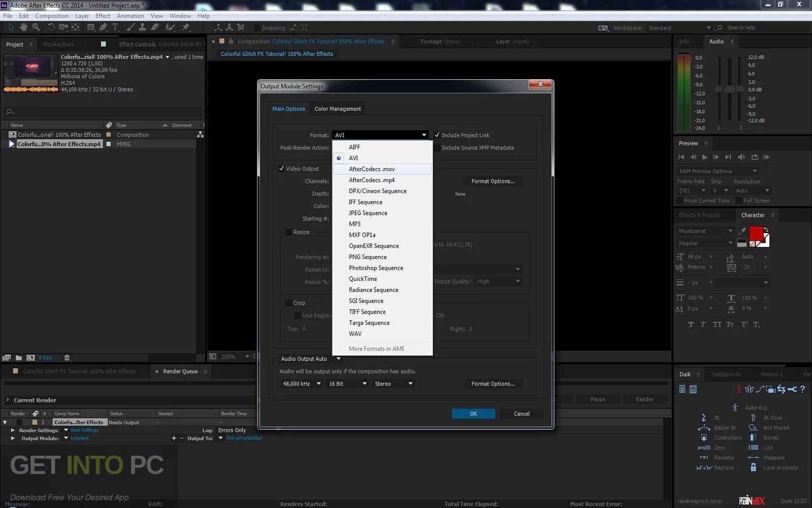
Task: Enable From Current Time checkbox
Action: [680, 201]
